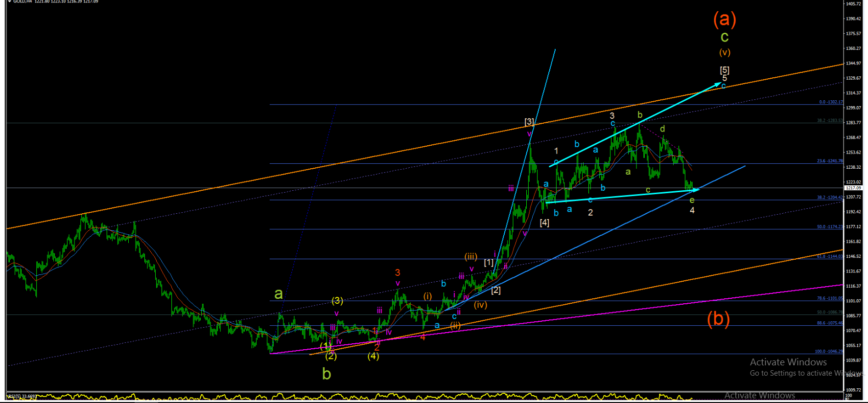Viewport: 868px width, 403px height.
Task: Select the white [3] wave label
Action: pos(529,122)
